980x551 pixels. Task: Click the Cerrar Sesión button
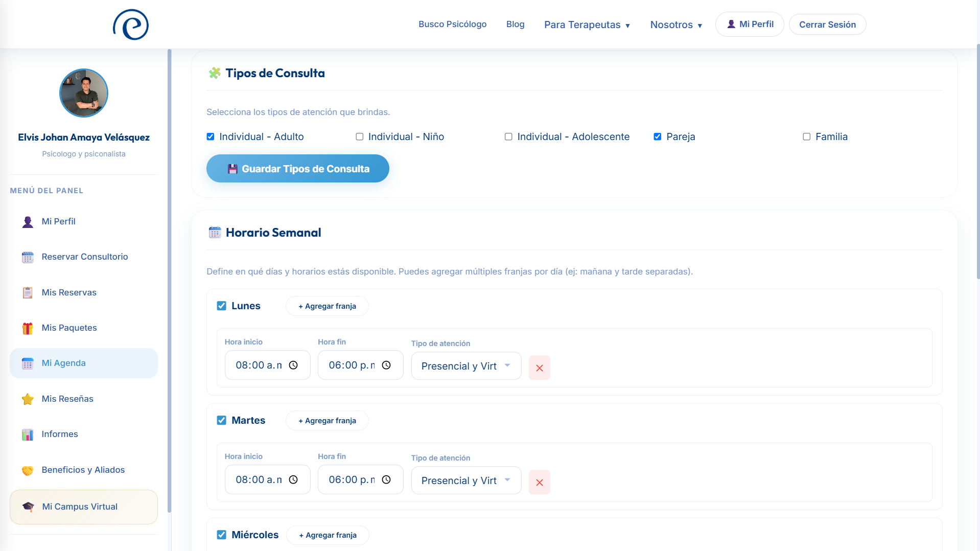click(x=827, y=25)
